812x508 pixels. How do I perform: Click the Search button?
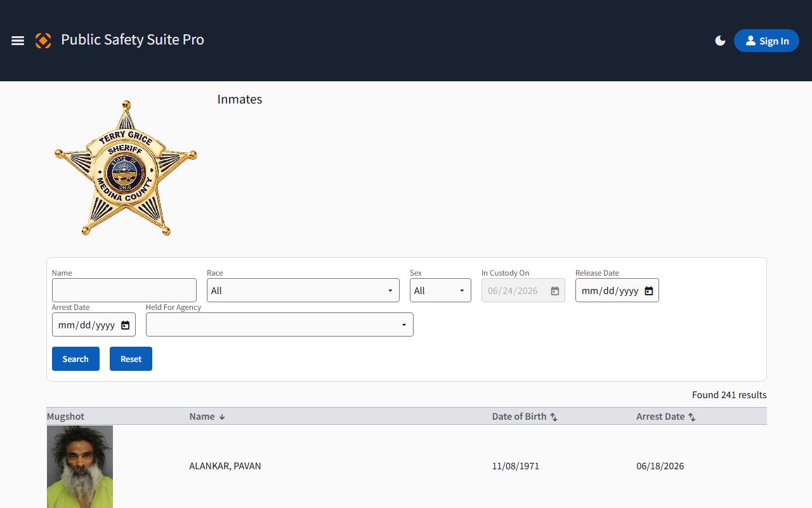click(x=75, y=359)
